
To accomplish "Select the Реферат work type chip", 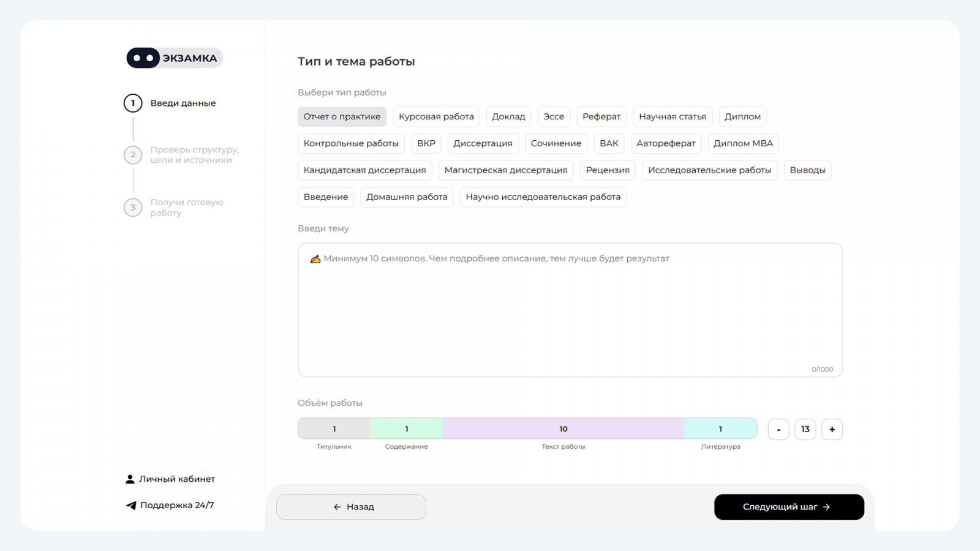I will pos(601,116).
